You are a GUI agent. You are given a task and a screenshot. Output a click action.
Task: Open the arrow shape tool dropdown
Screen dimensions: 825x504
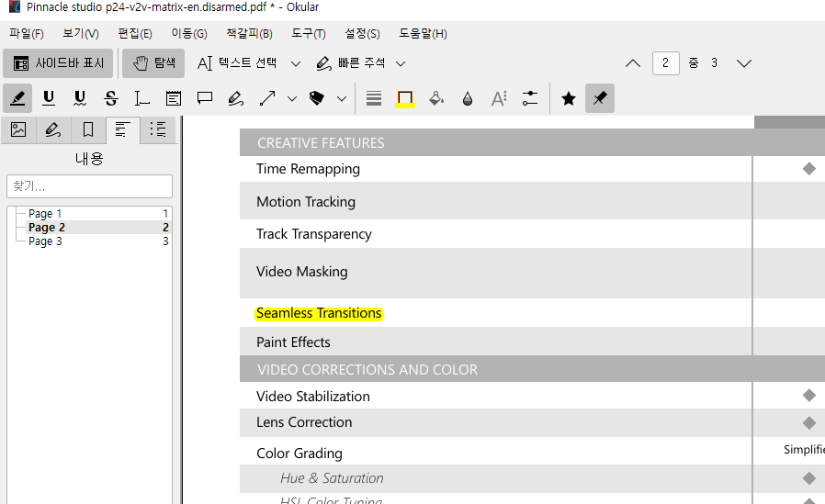[x=292, y=99]
